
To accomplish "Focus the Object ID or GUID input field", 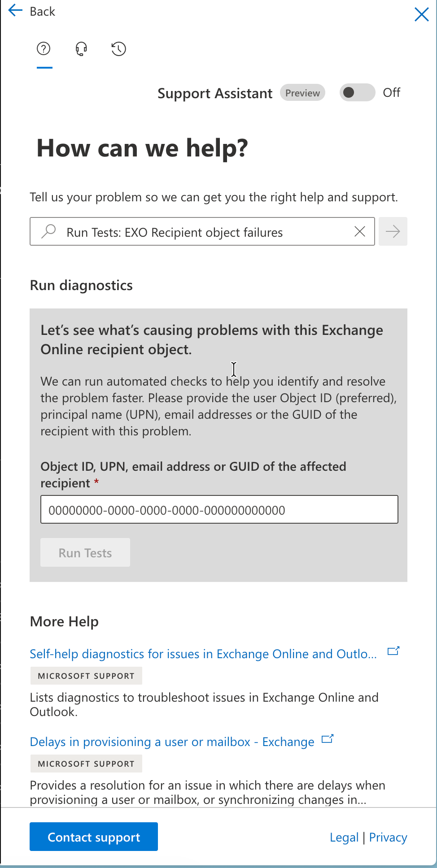I will (x=219, y=510).
